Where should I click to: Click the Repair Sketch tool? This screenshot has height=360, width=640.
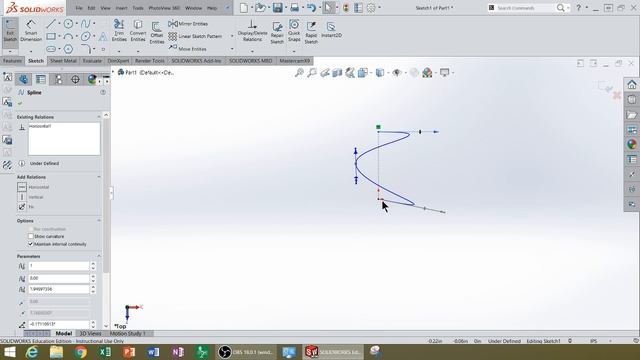tap(277, 33)
